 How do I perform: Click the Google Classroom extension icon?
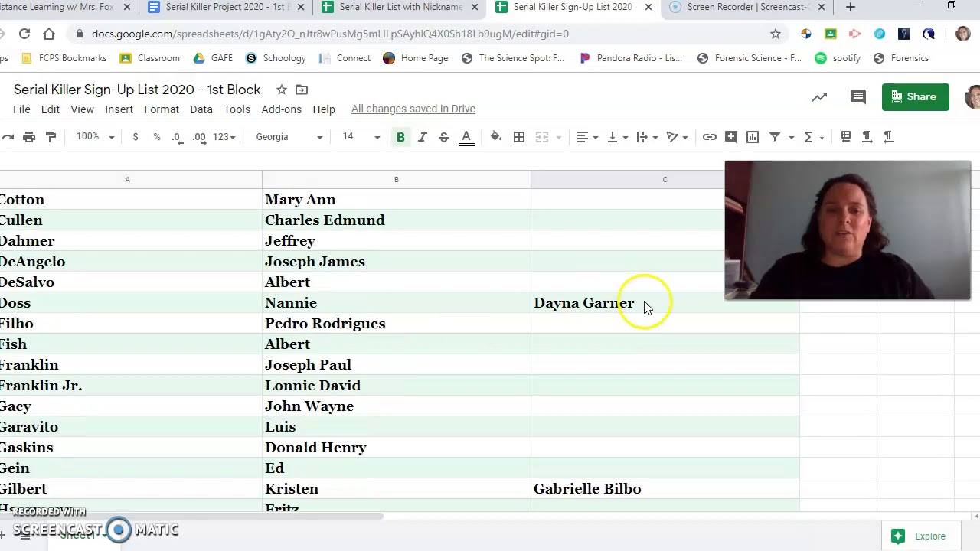(831, 34)
